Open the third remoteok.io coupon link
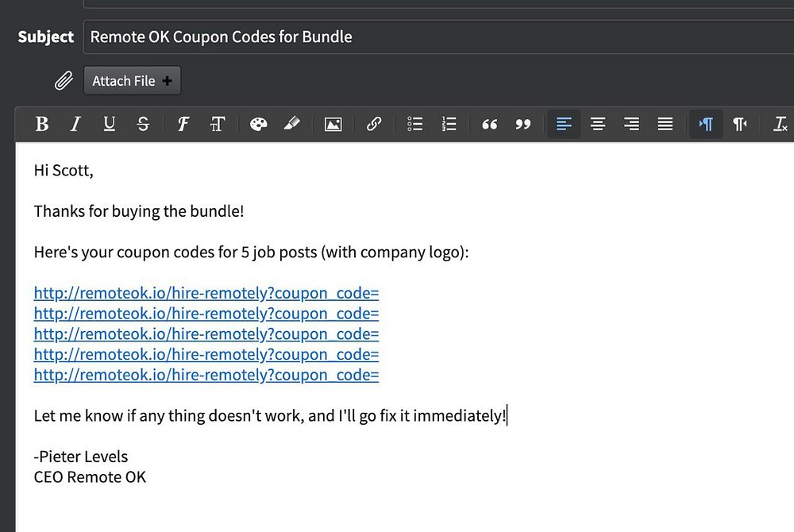This screenshot has height=532, width=794. 206,334
